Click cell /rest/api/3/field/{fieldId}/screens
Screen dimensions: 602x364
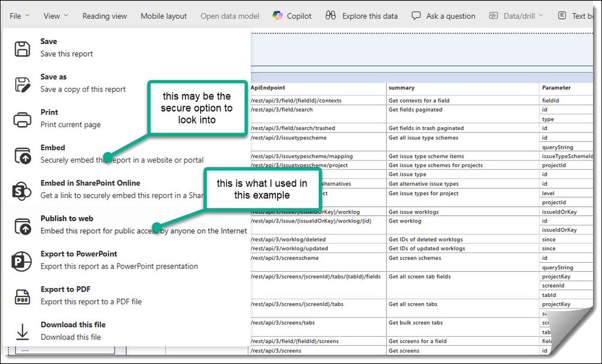tap(318, 341)
